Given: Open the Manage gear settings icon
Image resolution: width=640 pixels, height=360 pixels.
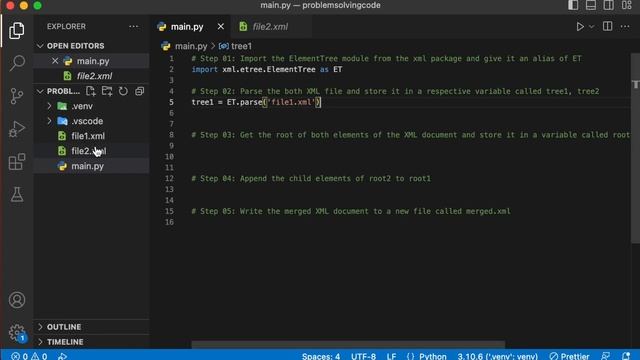Looking at the screenshot, I should [x=17, y=333].
